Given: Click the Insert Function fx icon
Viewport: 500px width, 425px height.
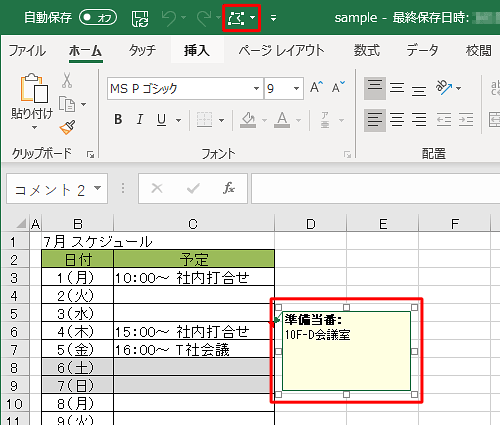Looking at the screenshot, I should [229, 188].
